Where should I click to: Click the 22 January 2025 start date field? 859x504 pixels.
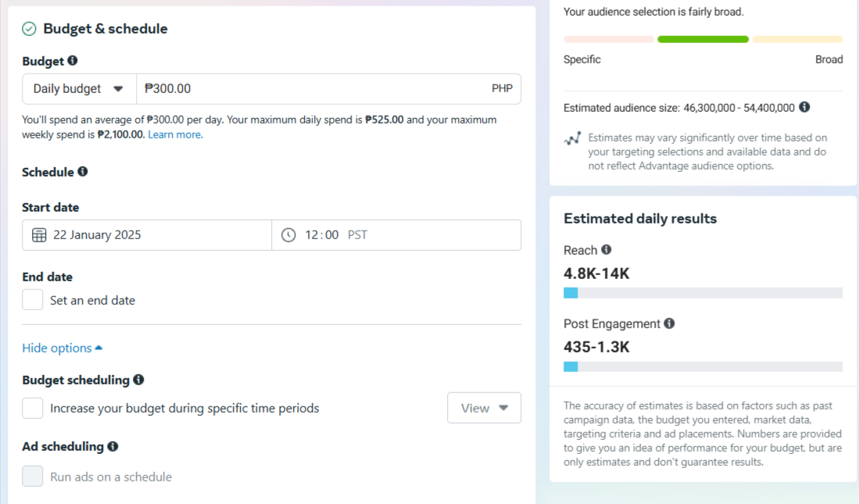click(x=156, y=235)
